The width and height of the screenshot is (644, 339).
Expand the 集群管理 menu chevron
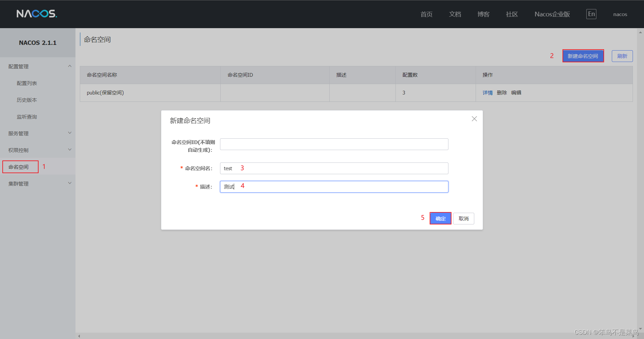pos(70,183)
